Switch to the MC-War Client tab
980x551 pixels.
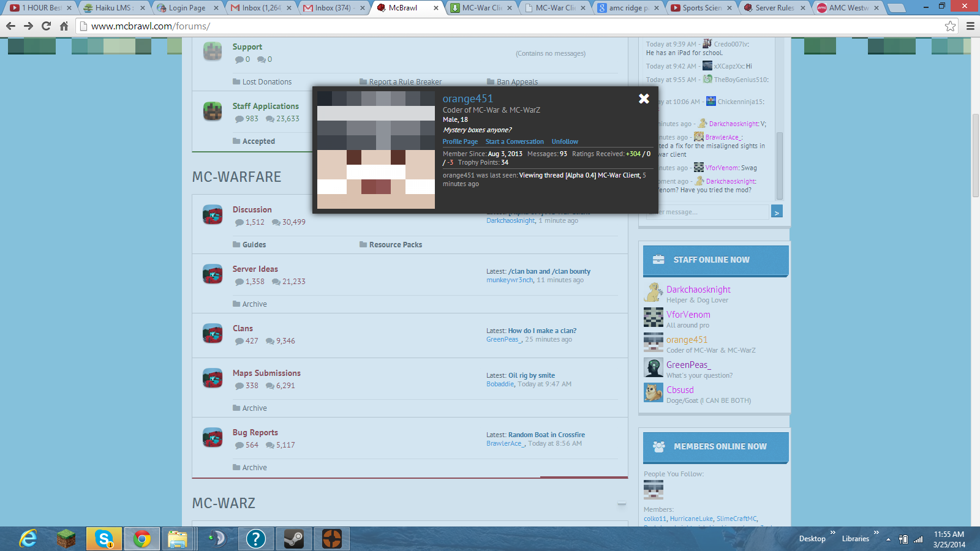point(481,8)
